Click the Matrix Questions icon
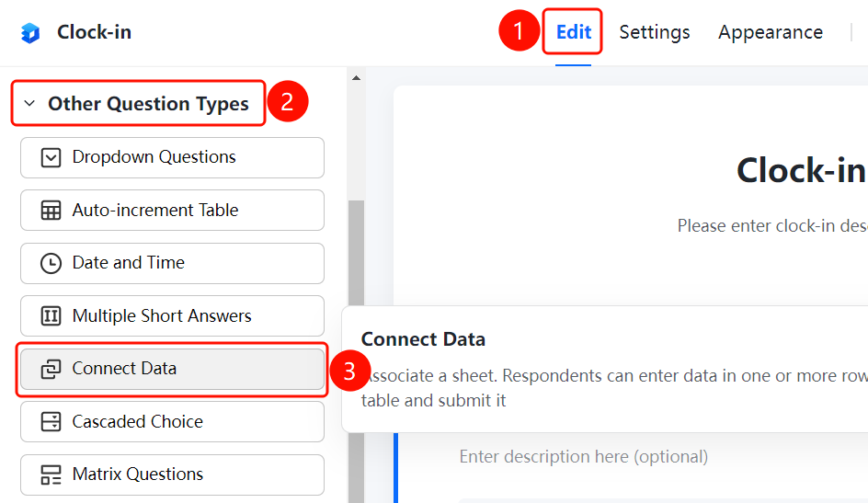Screen dimensions: 868x503 pyautogui.click(x=51, y=474)
